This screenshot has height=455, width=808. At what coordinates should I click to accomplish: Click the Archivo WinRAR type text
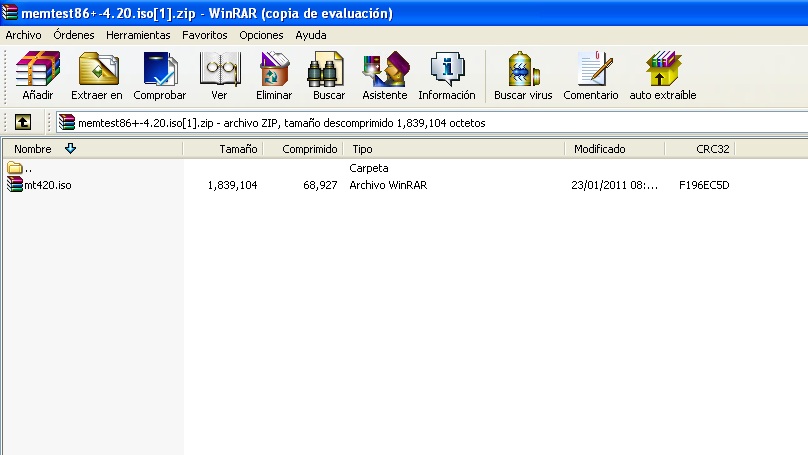click(x=388, y=185)
